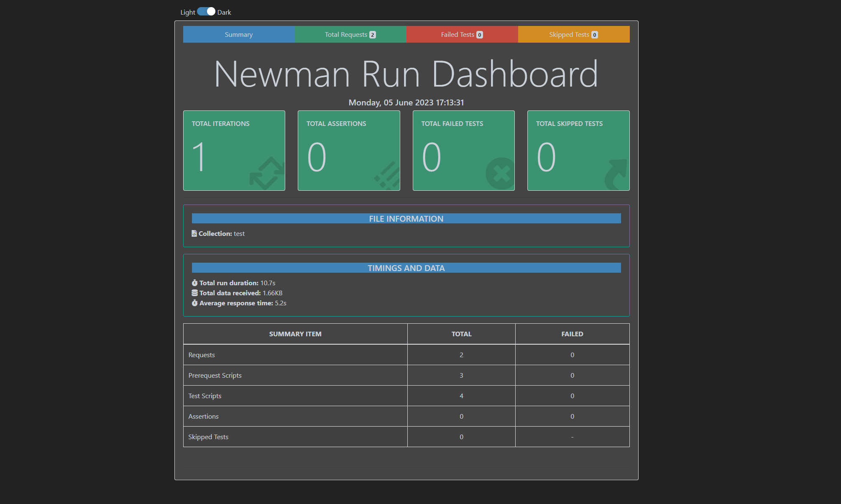Click the TIMINGS AND DATA header bar
This screenshot has height=504, width=841.
coord(406,268)
